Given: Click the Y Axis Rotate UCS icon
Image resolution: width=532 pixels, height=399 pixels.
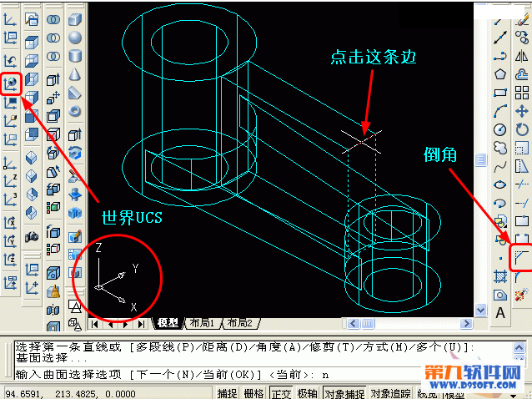Looking at the screenshot, I should 10,240.
